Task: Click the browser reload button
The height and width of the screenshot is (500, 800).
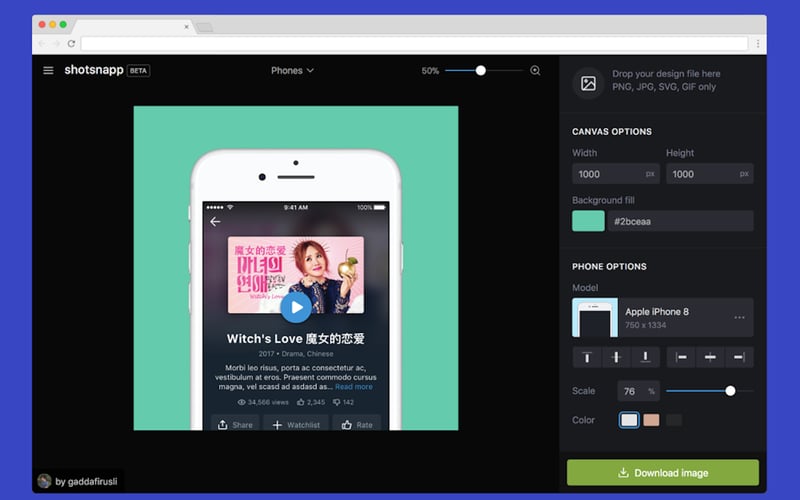Action: click(71, 44)
